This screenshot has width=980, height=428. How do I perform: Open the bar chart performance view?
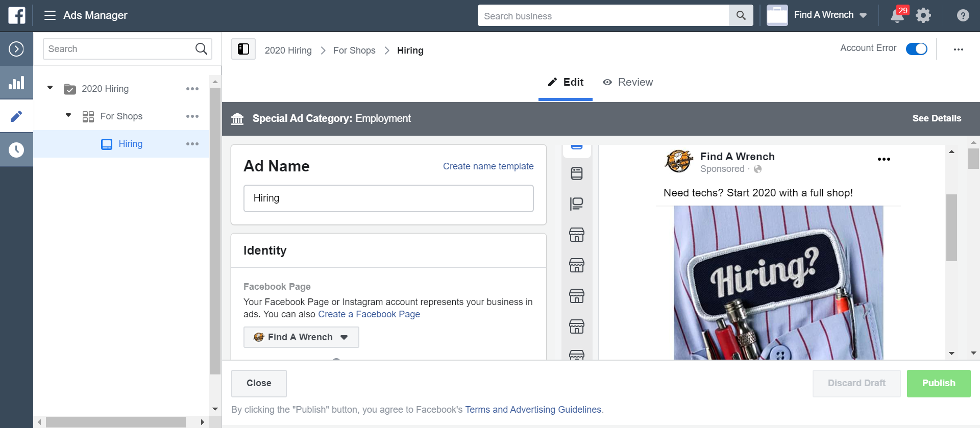(16, 83)
